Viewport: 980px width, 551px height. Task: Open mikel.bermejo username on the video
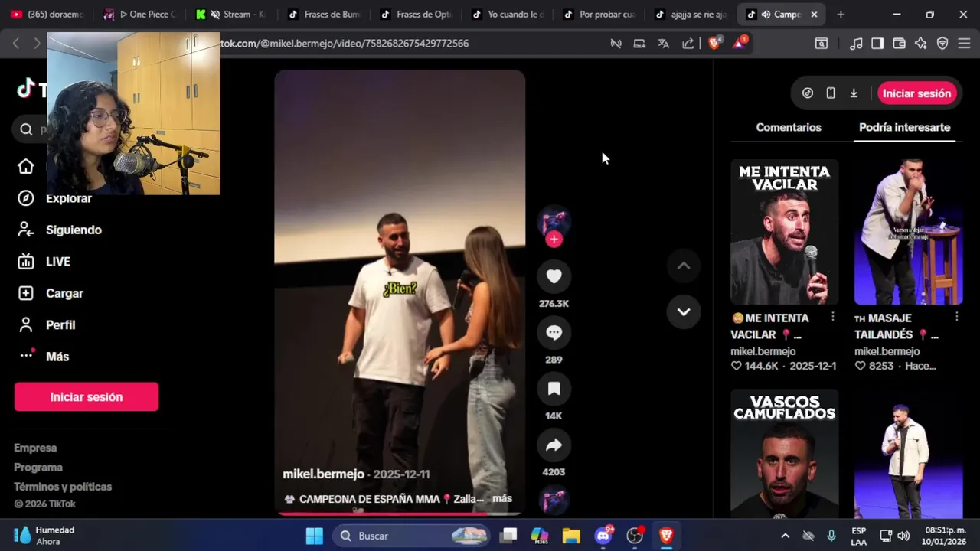pos(323,474)
